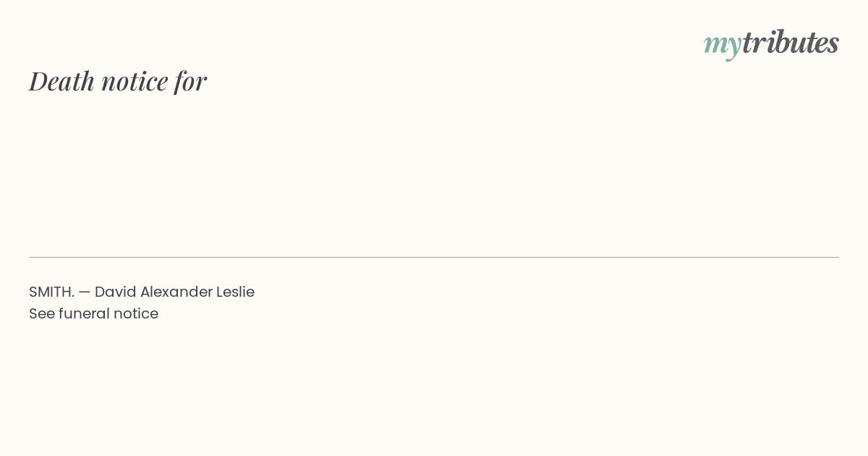
Task: Select the "Death notice for" heading
Action: (x=118, y=80)
